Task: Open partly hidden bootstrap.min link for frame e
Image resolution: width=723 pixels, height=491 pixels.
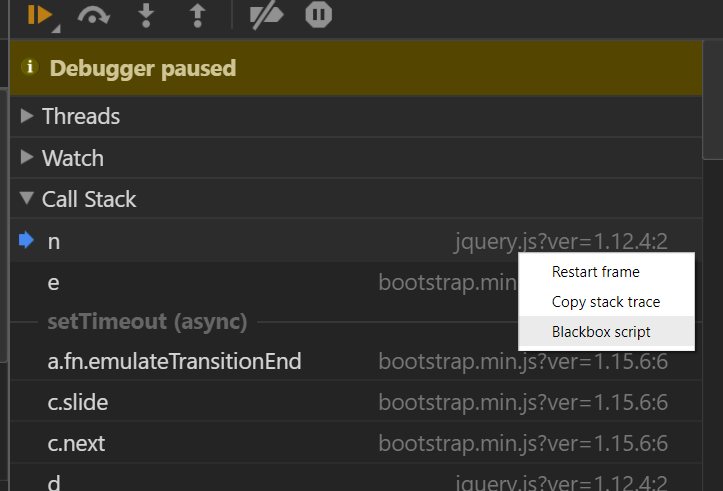Action: 448,283
